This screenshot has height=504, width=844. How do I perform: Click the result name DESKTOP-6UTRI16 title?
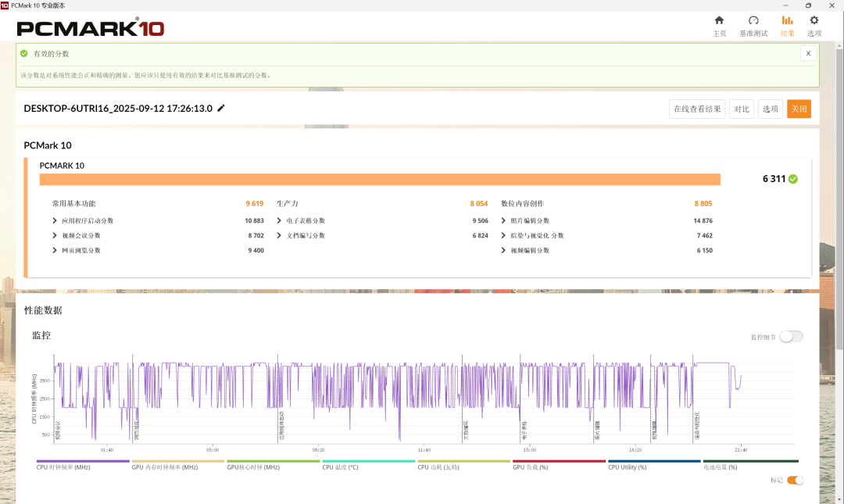pos(118,109)
